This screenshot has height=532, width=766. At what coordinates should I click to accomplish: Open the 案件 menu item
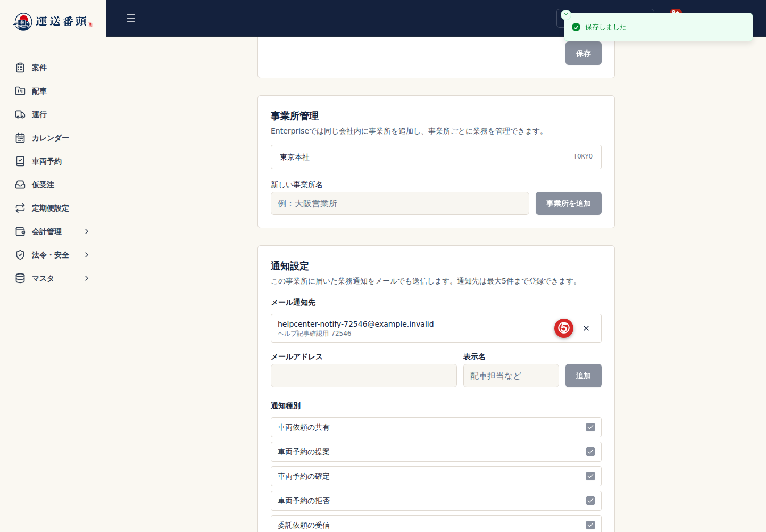click(53, 68)
